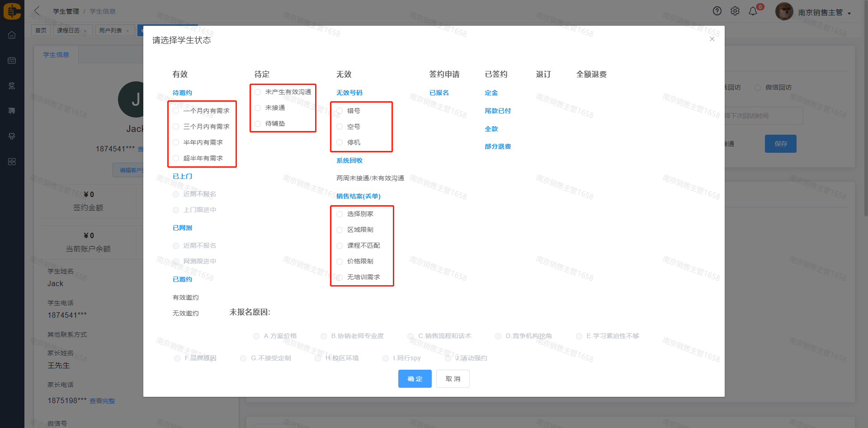Image resolution: width=868 pixels, height=428 pixels.
Task: Close the 请选择学生状态 dialog
Action: click(x=712, y=39)
